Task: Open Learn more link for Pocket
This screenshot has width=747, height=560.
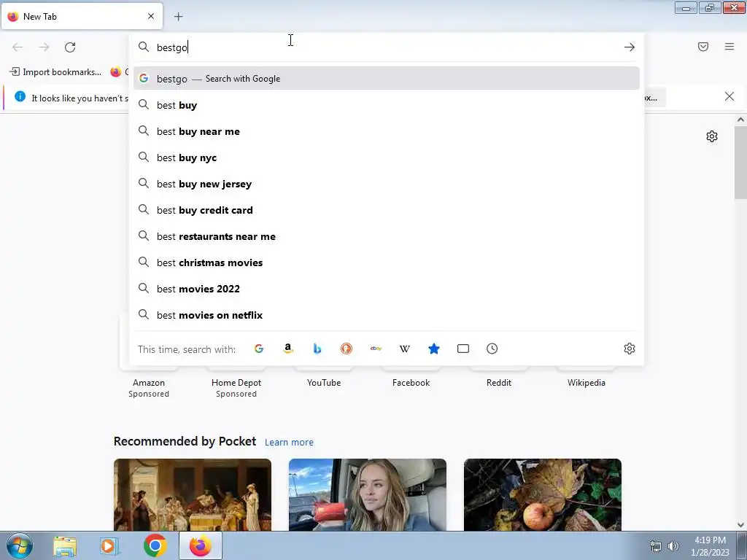Action: tap(289, 443)
